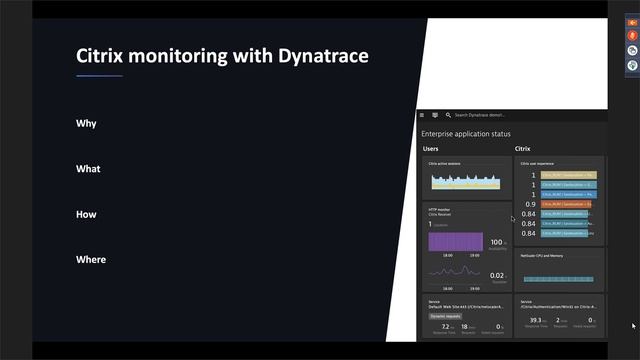Click the orange expand arrow on side panel

632,23
